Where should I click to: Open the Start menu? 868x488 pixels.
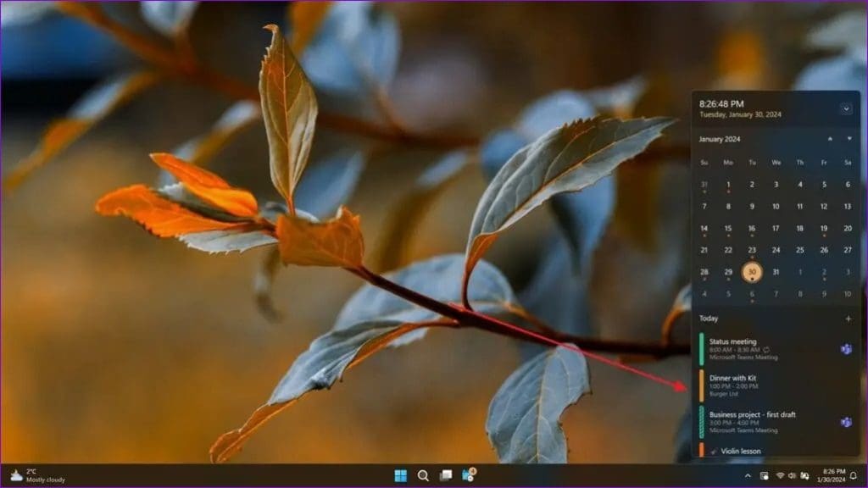click(x=400, y=476)
